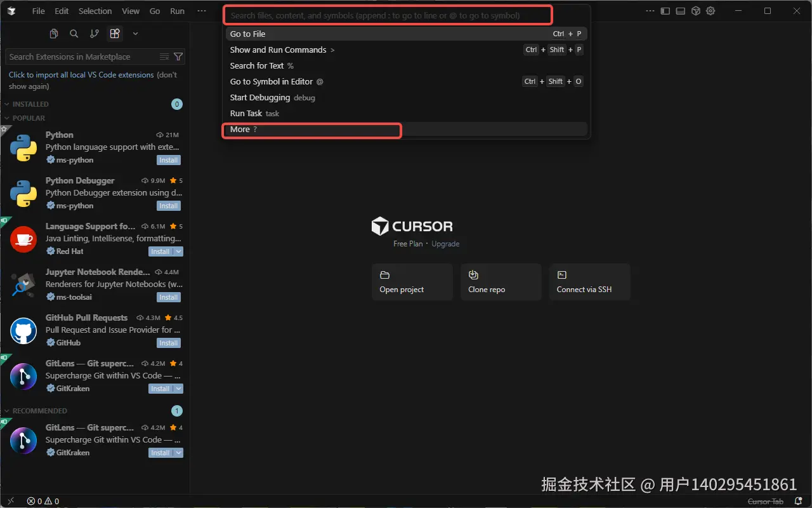
Task: Open the View menu
Action: (x=131, y=11)
